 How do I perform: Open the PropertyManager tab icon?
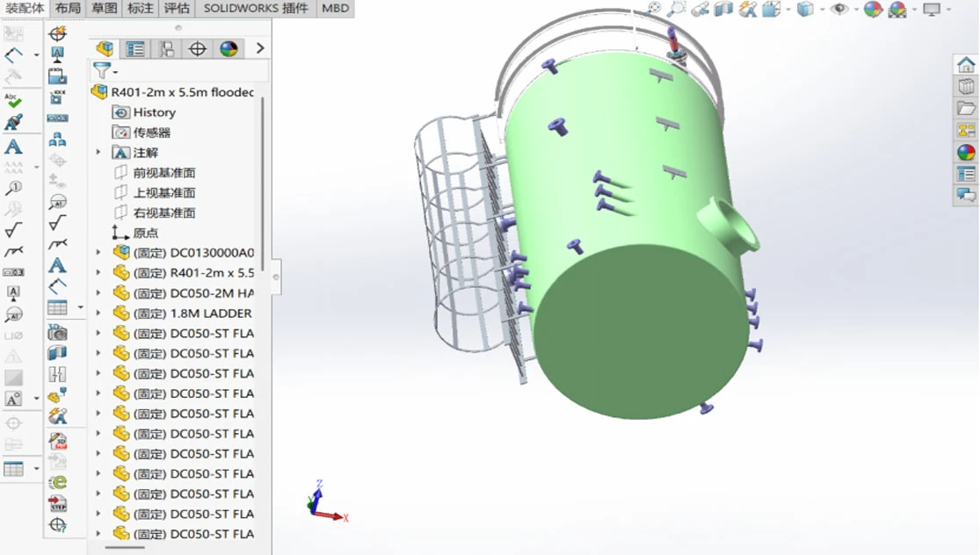click(135, 48)
